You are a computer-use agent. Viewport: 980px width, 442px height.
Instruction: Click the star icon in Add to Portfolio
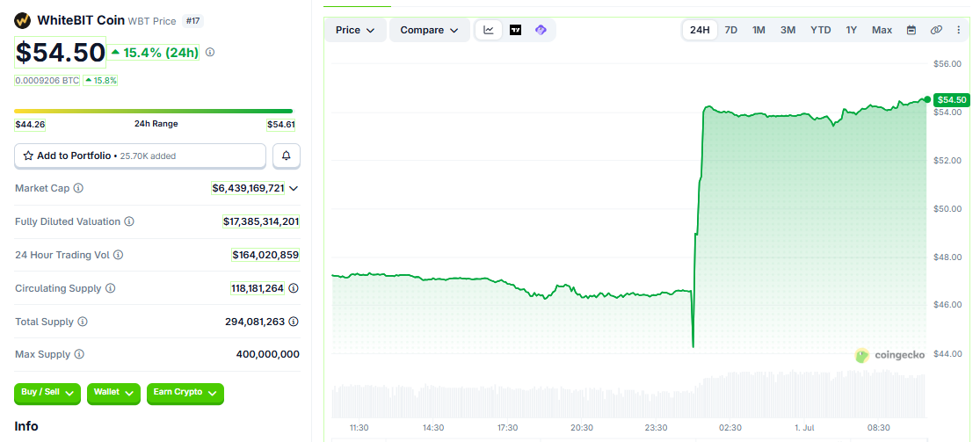click(x=28, y=156)
